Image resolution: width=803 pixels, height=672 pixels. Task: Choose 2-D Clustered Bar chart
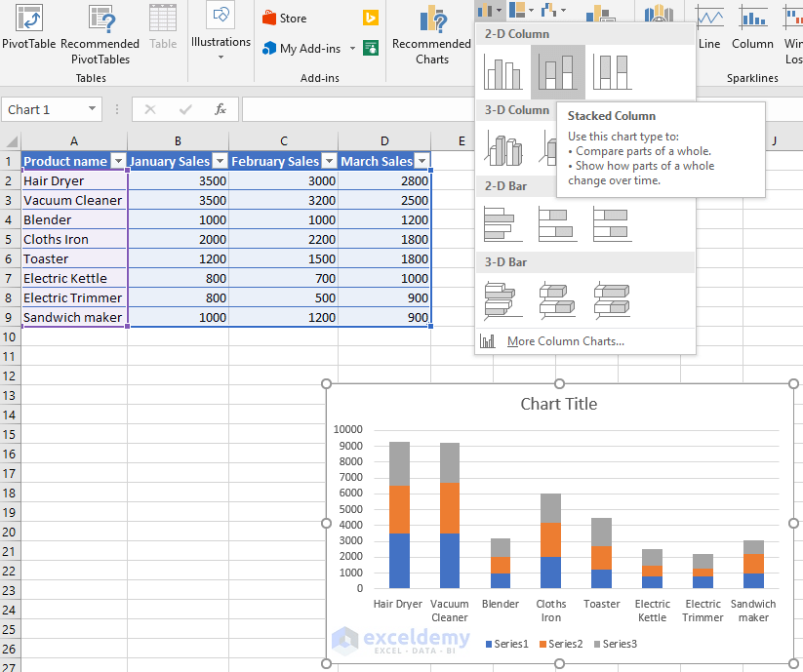pyautogui.click(x=502, y=224)
